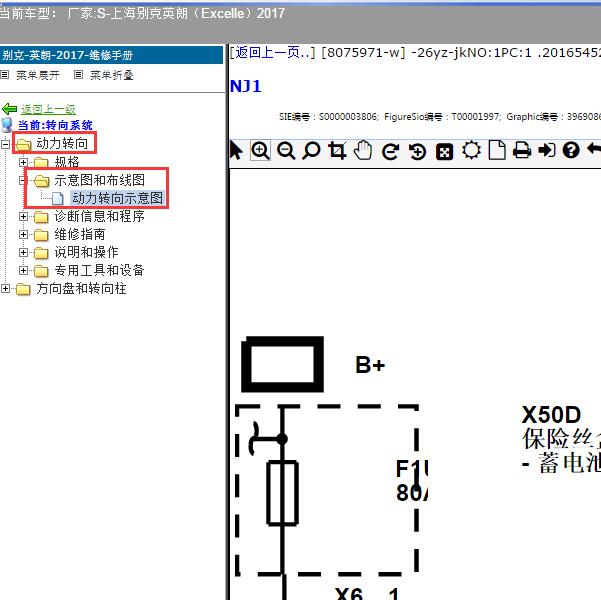This screenshot has height=600, width=601.
Task: Open the gear-shaped settings icon
Action: [471, 150]
